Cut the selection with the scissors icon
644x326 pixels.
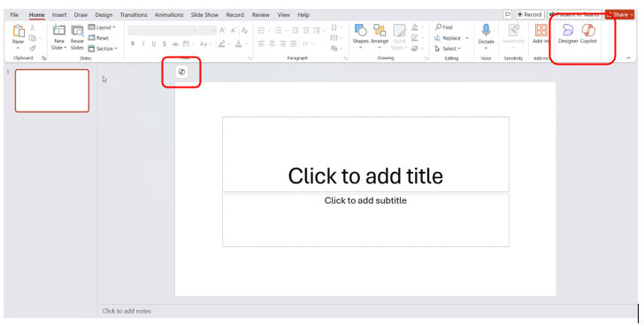[33, 27]
